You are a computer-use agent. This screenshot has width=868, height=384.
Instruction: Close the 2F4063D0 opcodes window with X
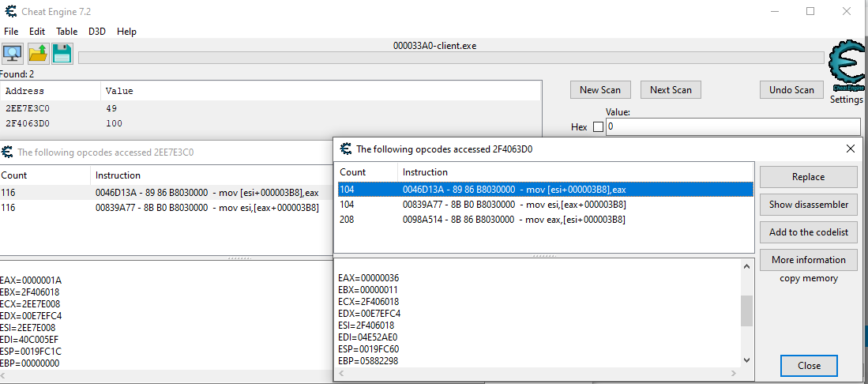851,149
